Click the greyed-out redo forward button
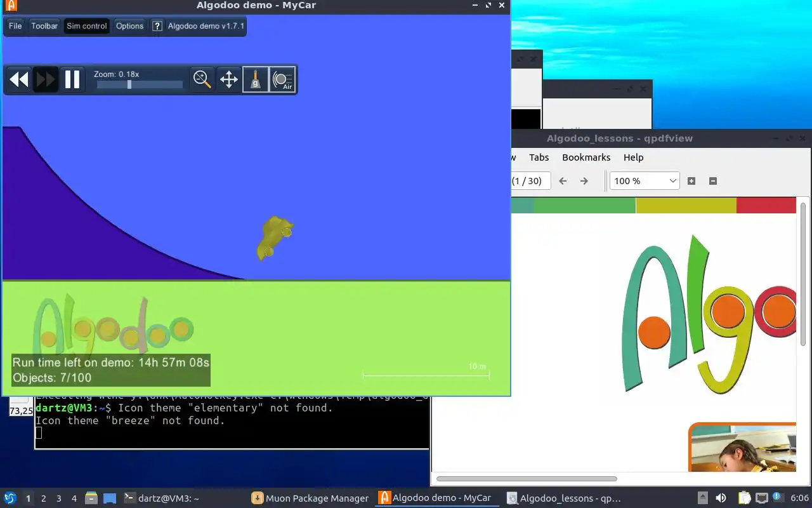The width and height of the screenshot is (812, 508). point(46,79)
